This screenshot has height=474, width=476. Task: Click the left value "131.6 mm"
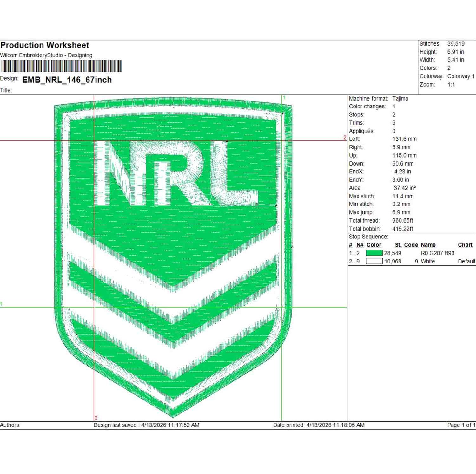405,139
